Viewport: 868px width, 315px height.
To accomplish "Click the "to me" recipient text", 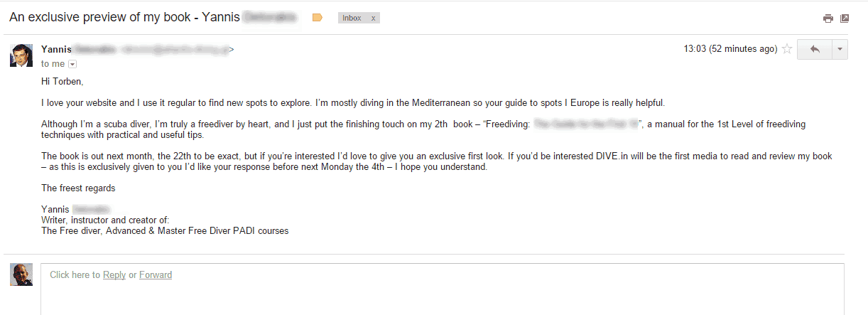I will click(x=53, y=64).
